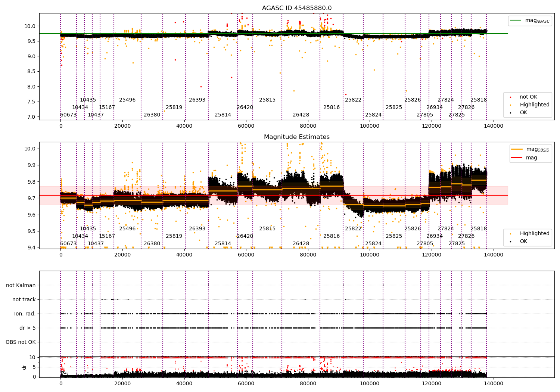Click obsid label 25815 in Magnitude Estimates plot
560x392 pixels.
267,229
